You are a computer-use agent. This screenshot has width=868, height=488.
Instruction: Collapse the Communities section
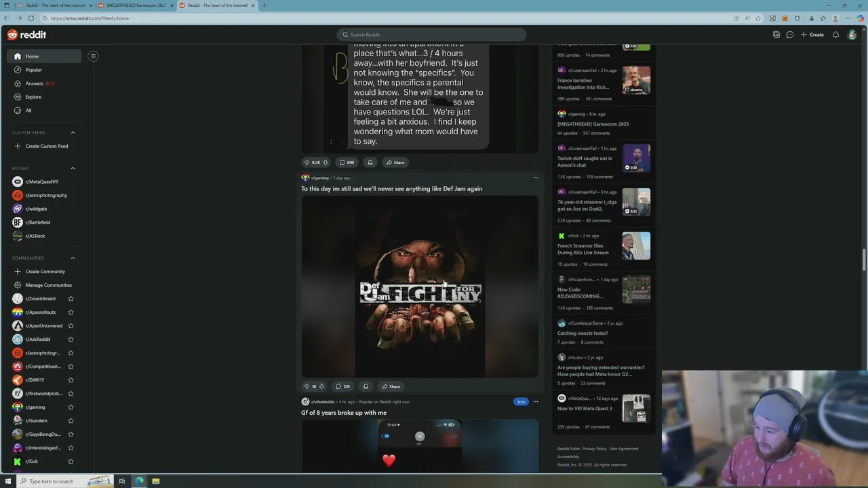tap(73, 258)
